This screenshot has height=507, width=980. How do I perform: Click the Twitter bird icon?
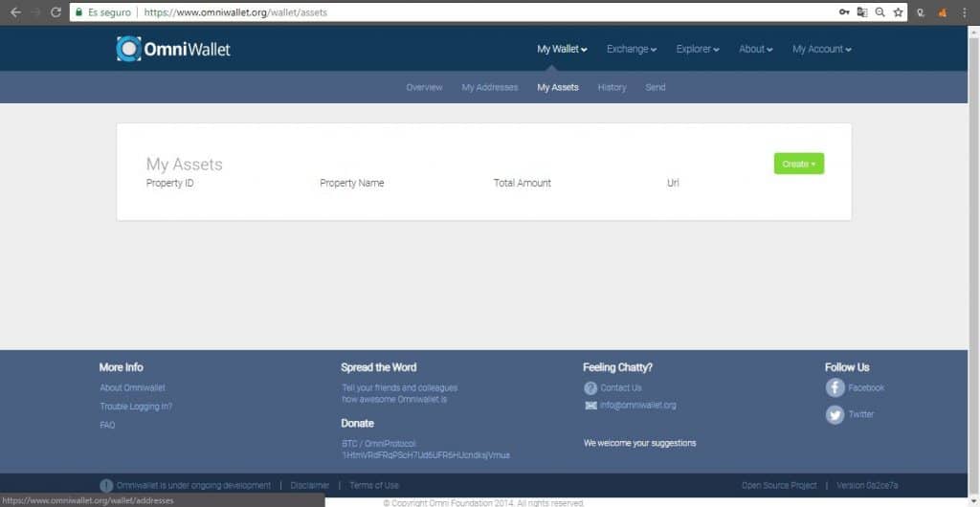pos(835,414)
